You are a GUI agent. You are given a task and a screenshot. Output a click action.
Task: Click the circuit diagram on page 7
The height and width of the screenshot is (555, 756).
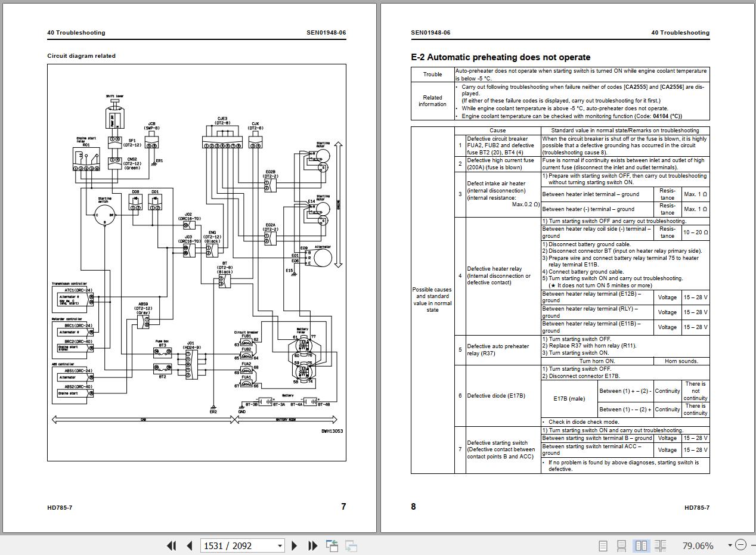coord(197,262)
